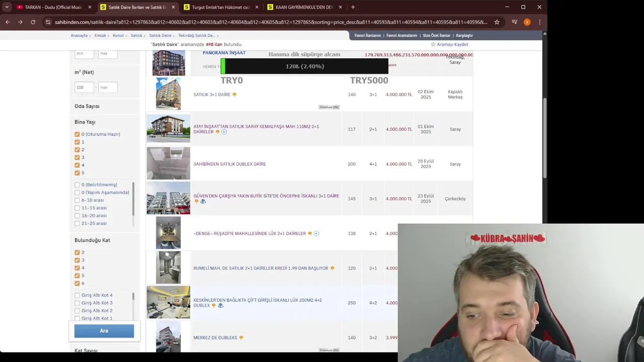644x362 pixels.
Task: Open Size Özel İlanlar menu
Action: click(436, 36)
